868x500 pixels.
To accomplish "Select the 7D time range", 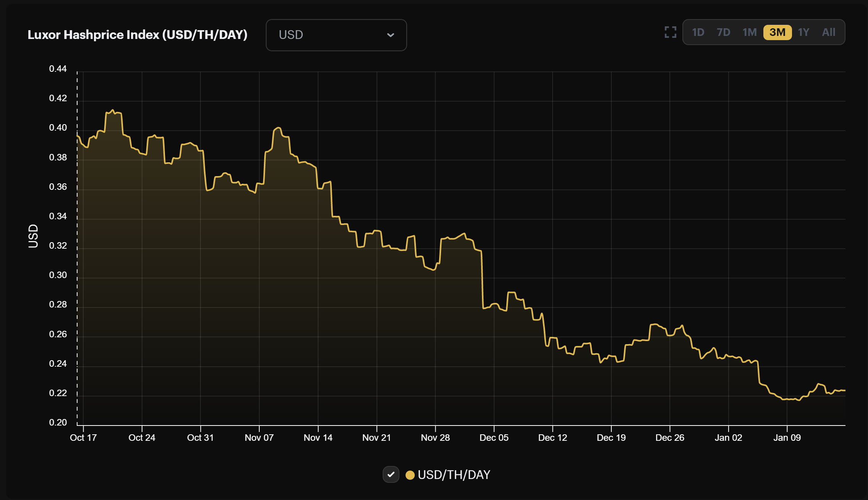I will tap(723, 32).
